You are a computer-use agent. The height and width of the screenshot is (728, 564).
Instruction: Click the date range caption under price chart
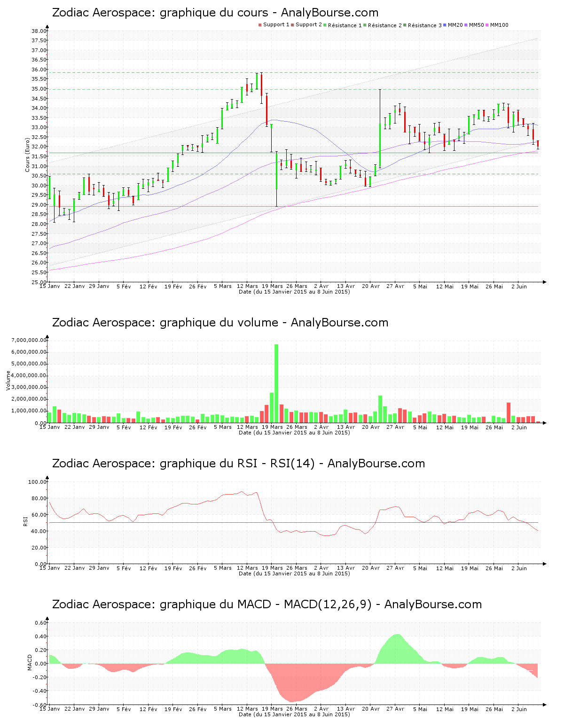(294, 292)
